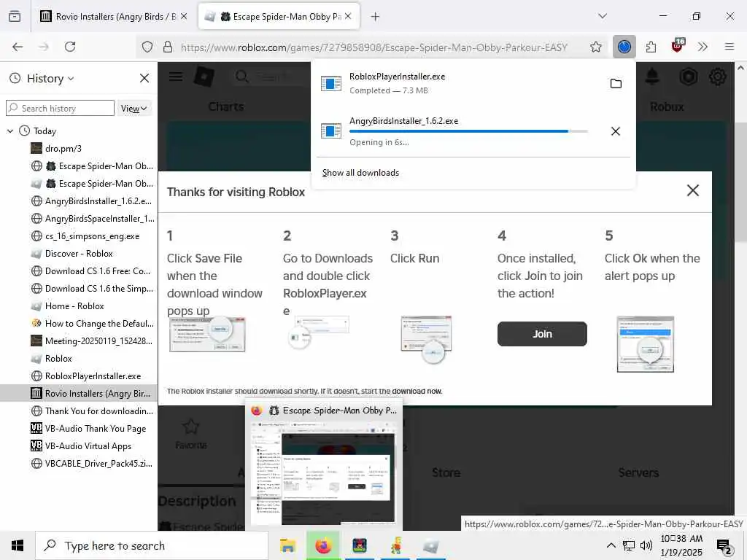Open Angry Birds taskbar icon
The height and width of the screenshot is (560, 747).
point(360,545)
